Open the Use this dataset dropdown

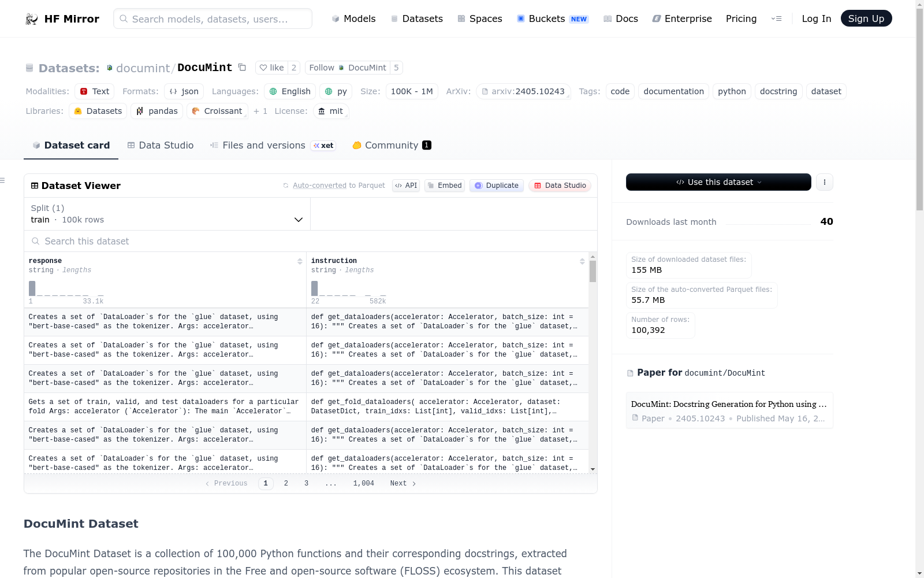point(718,182)
